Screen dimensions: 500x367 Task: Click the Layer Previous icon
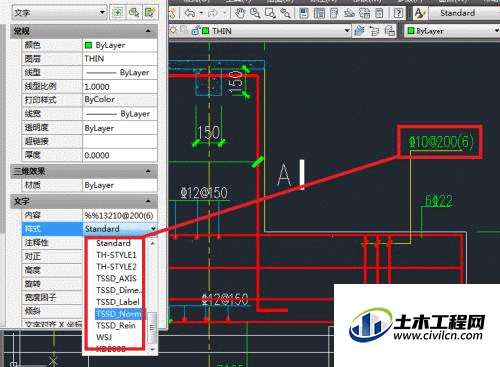click(x=375, y=31)
